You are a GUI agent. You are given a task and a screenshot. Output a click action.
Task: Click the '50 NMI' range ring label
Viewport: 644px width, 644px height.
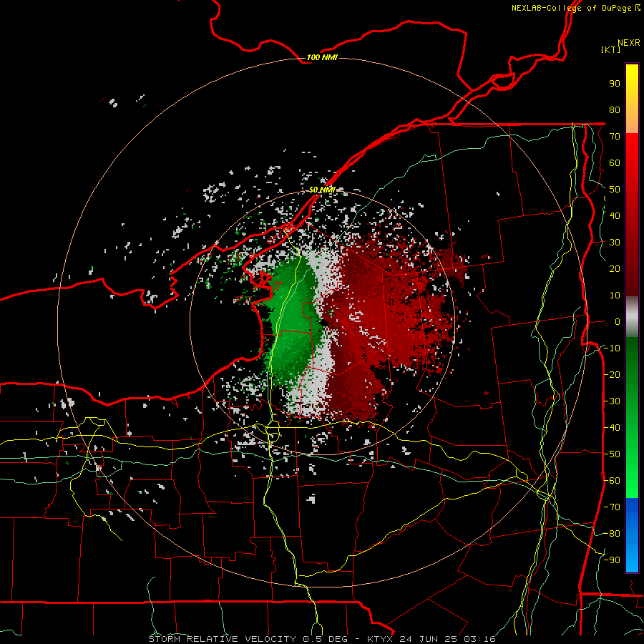click(322, 190)
